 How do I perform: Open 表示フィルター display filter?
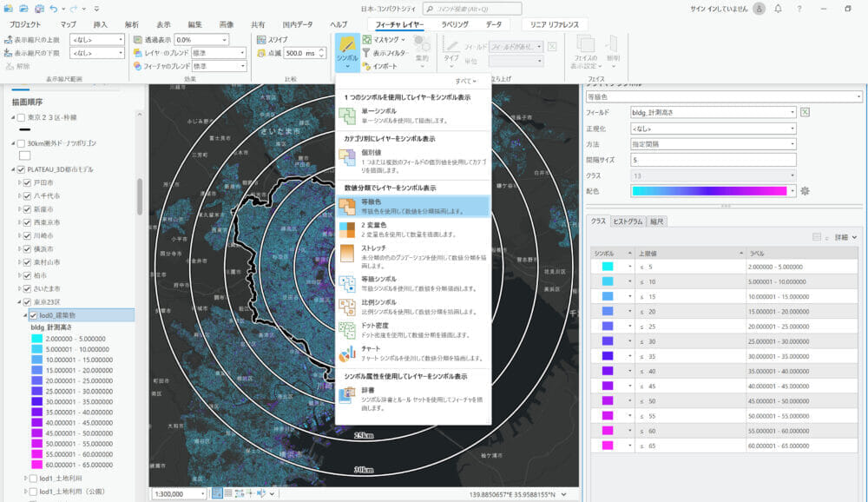pyautogui.click(x=386, y=53)
